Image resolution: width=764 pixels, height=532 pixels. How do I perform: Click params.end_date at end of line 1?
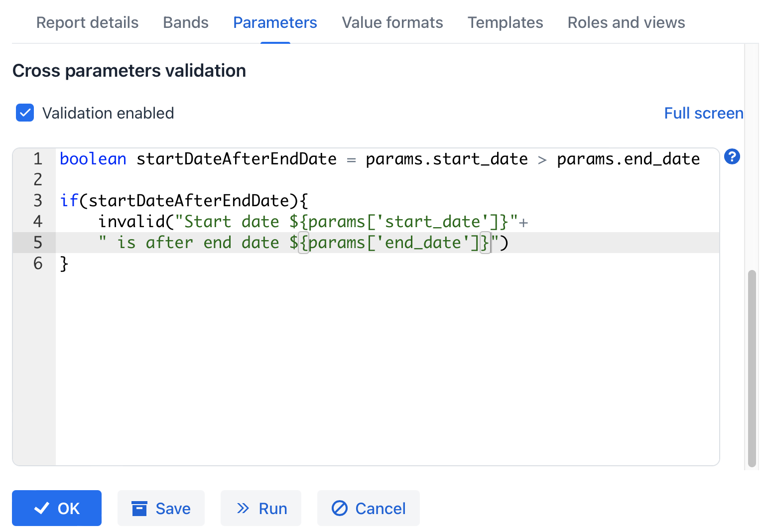tap(629, 159)
